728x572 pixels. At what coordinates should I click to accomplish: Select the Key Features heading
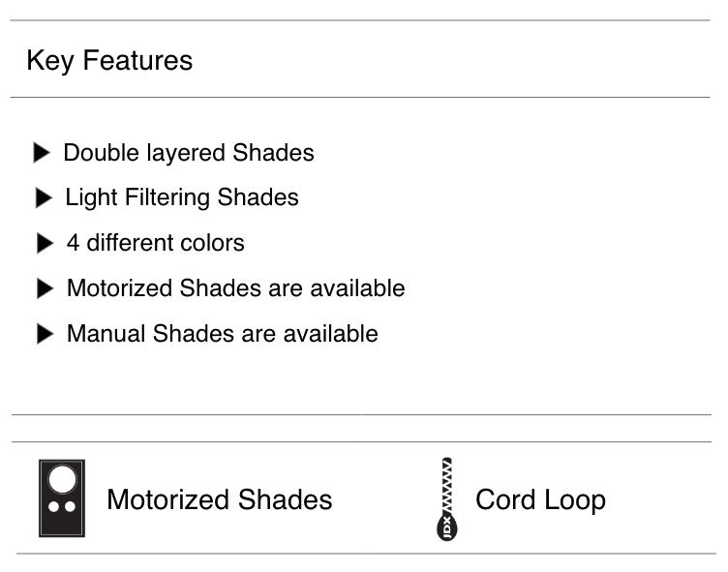tap(109, 60)
